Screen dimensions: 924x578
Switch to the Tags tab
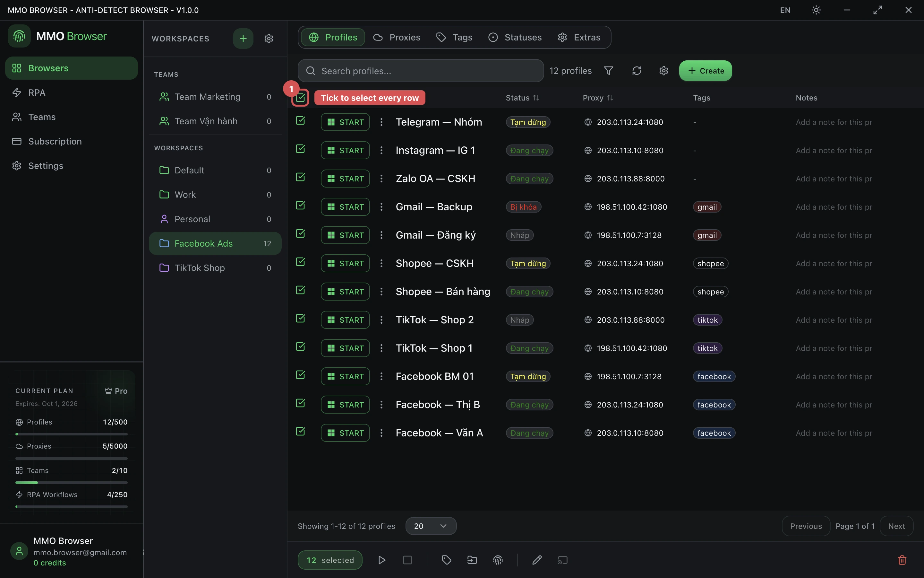454,37
